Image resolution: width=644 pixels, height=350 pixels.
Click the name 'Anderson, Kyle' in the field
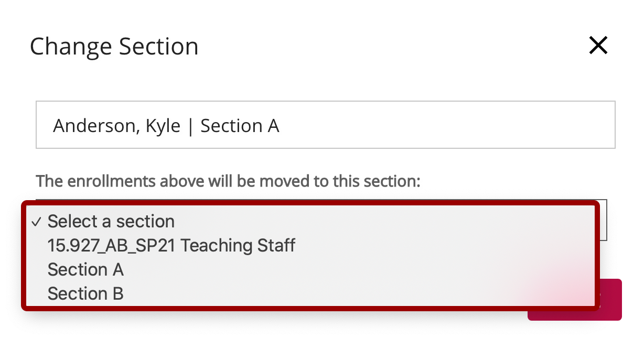click(116, 126)
